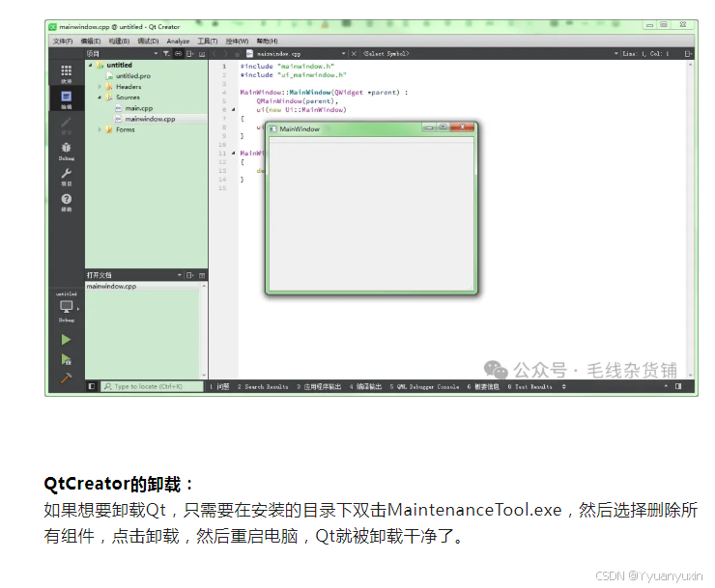Close the MainWindow app window

coord(463,126)
